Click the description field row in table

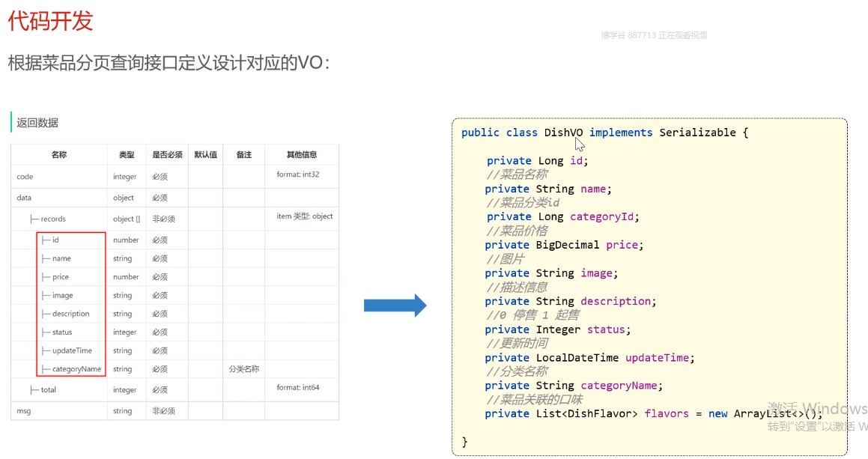tap(70, 314)
